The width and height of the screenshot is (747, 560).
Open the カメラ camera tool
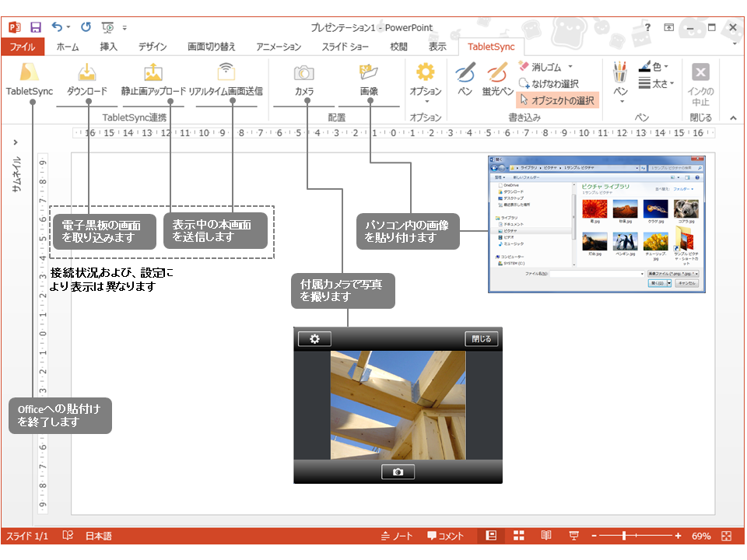tap(303, 73)
